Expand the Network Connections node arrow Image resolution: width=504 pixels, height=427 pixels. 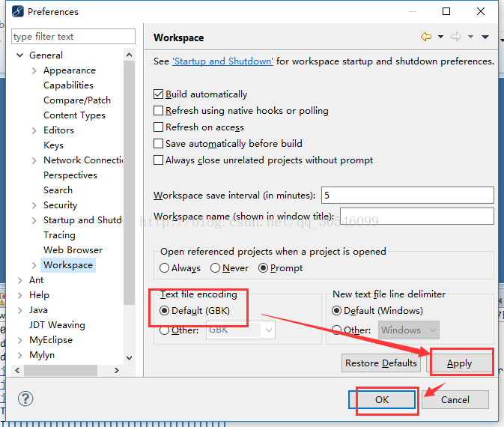34,160
